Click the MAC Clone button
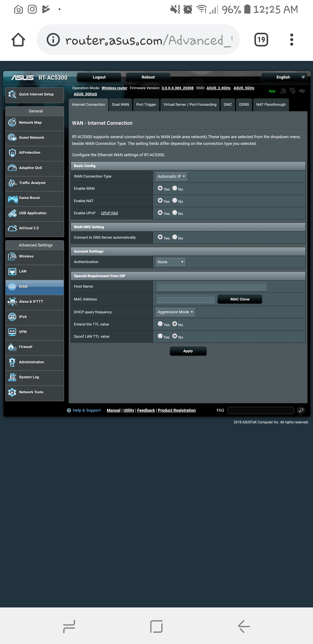Viewport: 313px width, 644px height. pos(240,299)
